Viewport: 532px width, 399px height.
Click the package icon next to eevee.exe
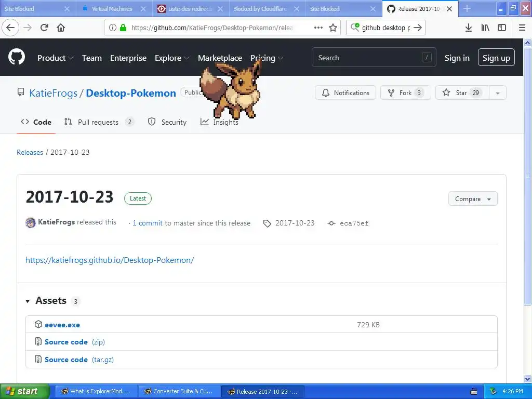coord(38,324)
